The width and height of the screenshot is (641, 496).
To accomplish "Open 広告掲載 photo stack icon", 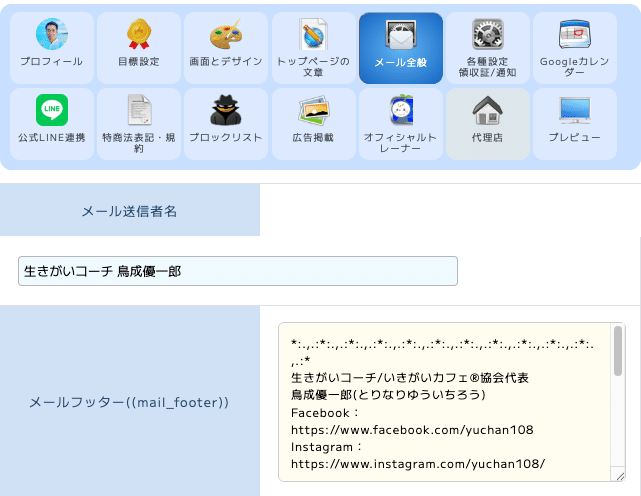I will coord(313,110).
